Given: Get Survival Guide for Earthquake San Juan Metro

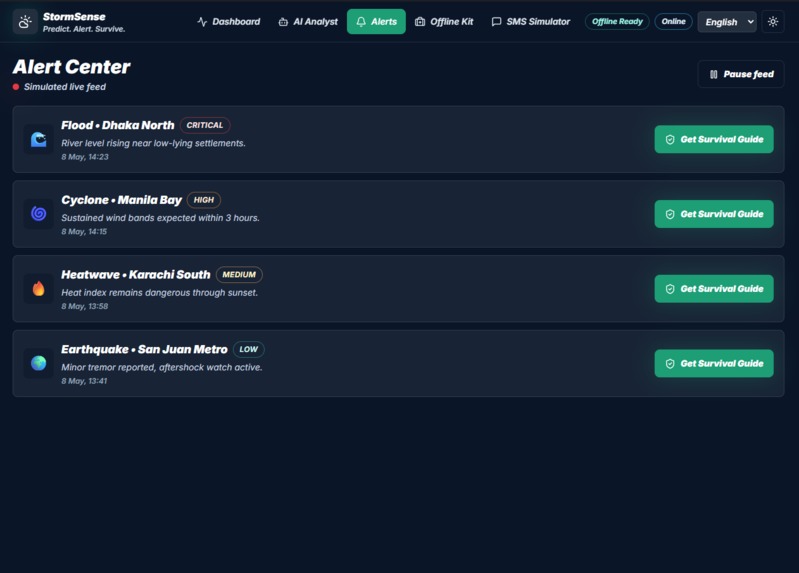Looking at the screenshot, I should tap(714, 363).
